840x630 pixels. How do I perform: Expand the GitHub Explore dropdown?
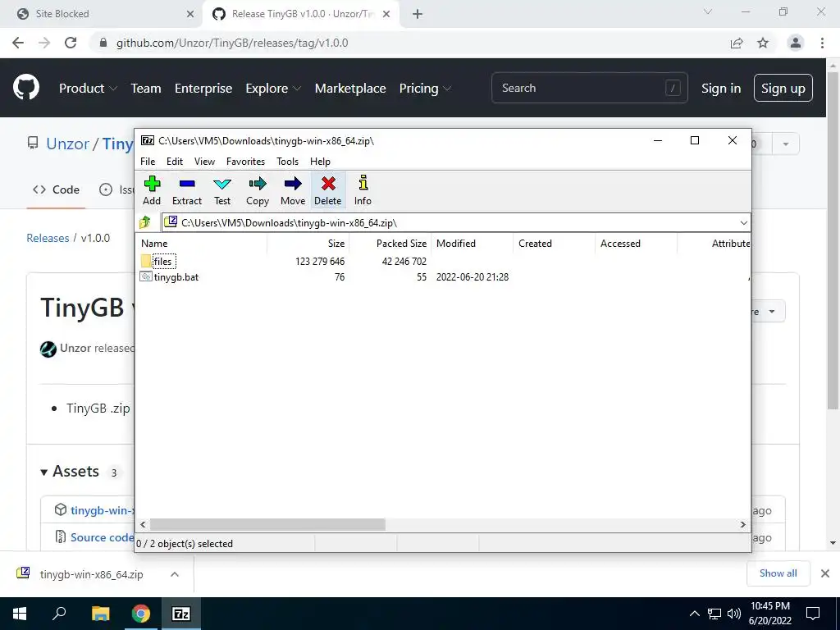tap(273, 89)
